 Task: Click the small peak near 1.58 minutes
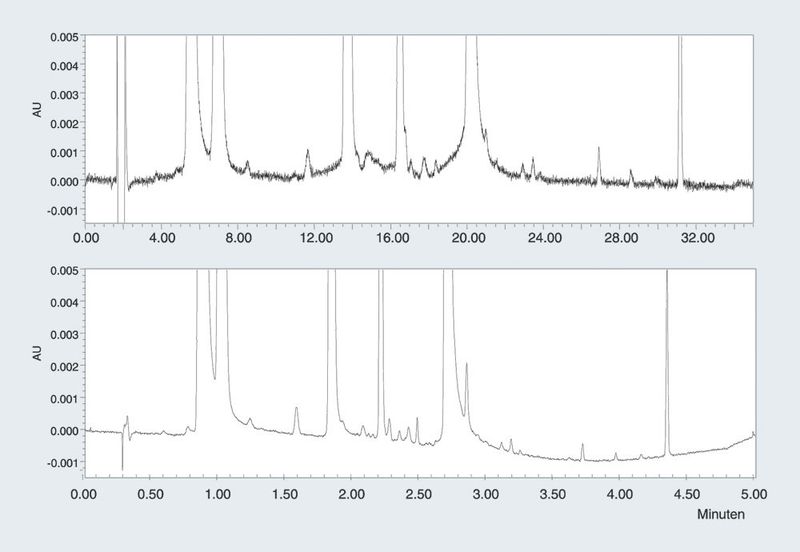296,420
